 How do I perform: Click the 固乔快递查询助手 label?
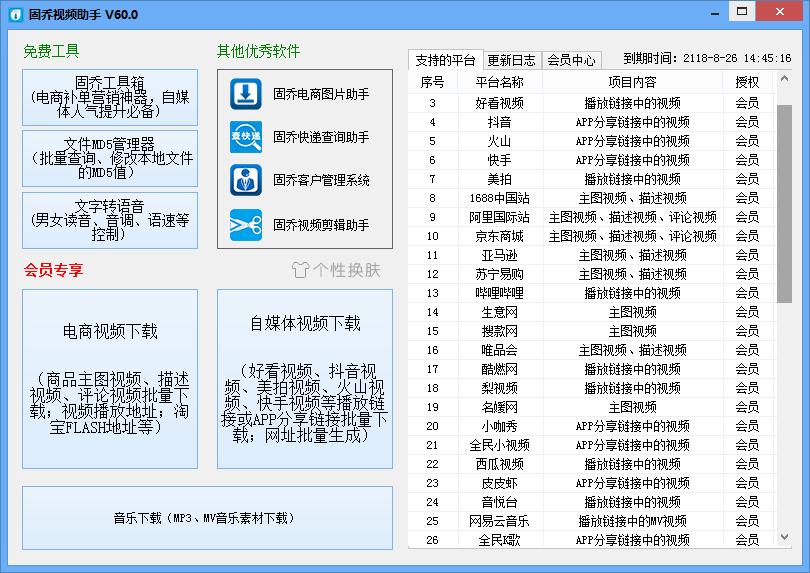(321, 137)
